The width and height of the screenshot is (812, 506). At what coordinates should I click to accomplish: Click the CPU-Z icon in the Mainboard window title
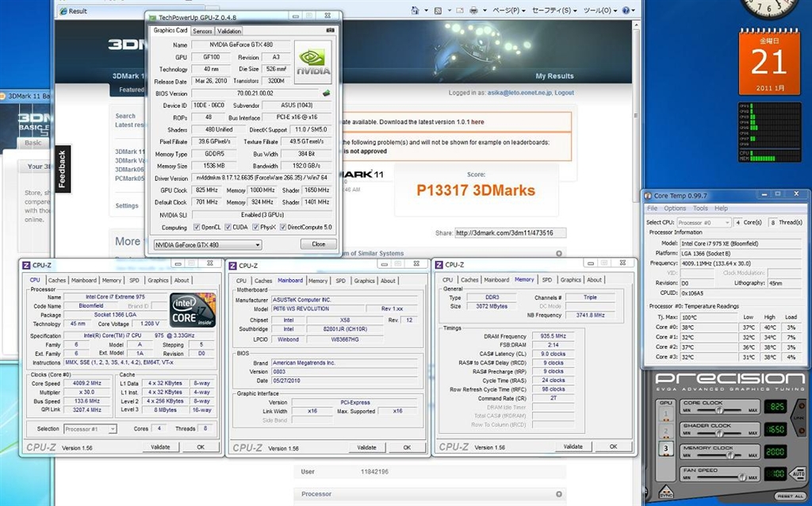pyautogui.click(x=233, y=266)
